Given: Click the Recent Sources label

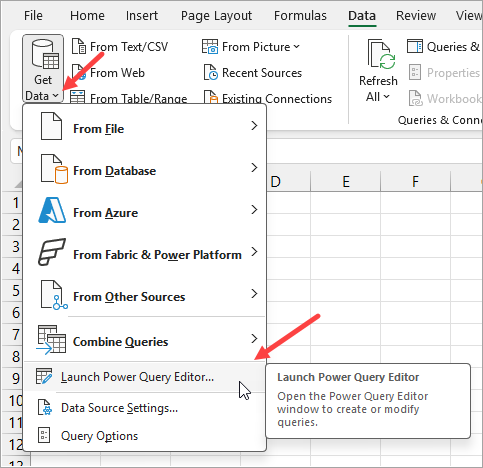Looking at the screenshot, I should coord(262,73).
